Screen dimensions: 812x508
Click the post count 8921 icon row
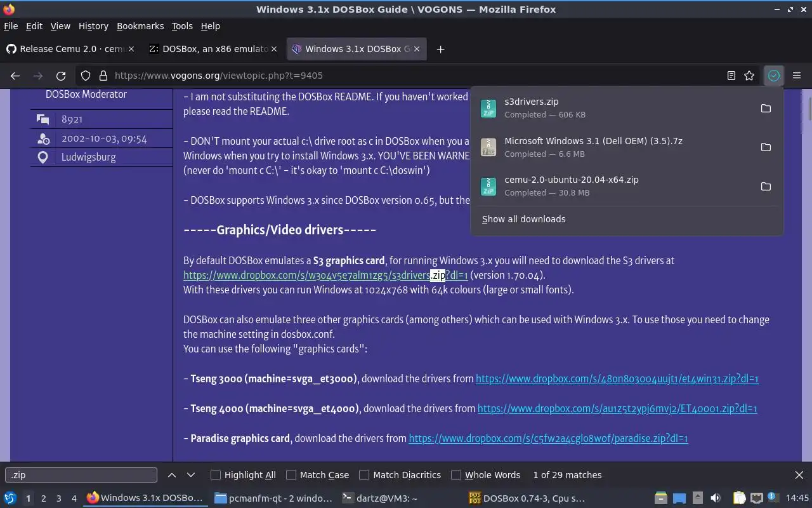click(101, 119)
